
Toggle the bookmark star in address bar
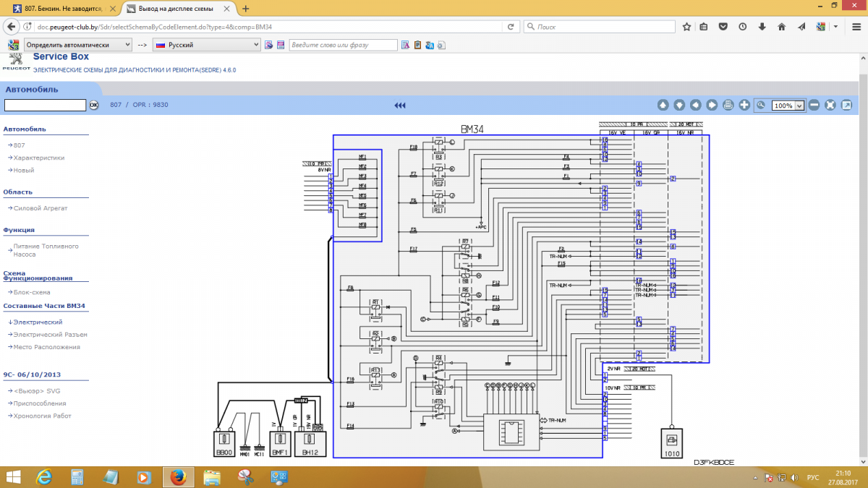point(686,26)
